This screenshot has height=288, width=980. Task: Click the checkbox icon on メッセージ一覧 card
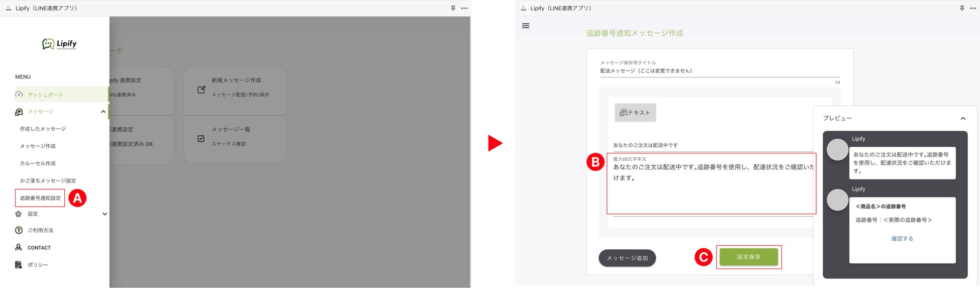[201, 139]
